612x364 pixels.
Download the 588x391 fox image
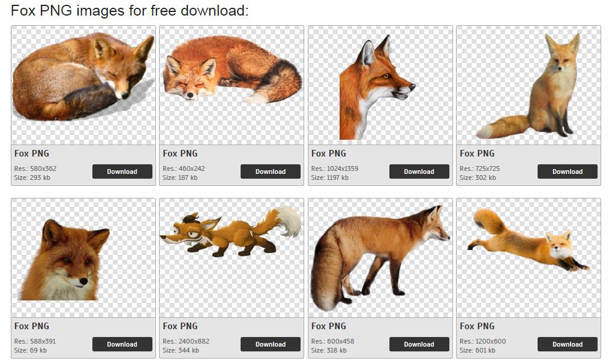click(122, 344)
